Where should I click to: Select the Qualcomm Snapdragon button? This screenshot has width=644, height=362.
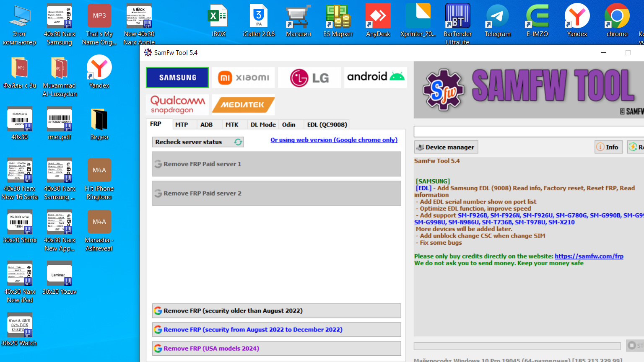(177, 105)
